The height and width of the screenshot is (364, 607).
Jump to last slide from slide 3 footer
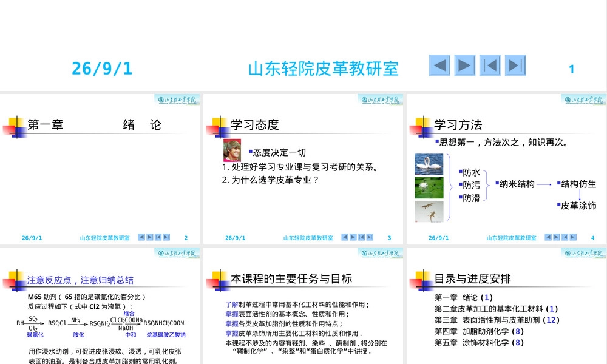pos(370,237)
